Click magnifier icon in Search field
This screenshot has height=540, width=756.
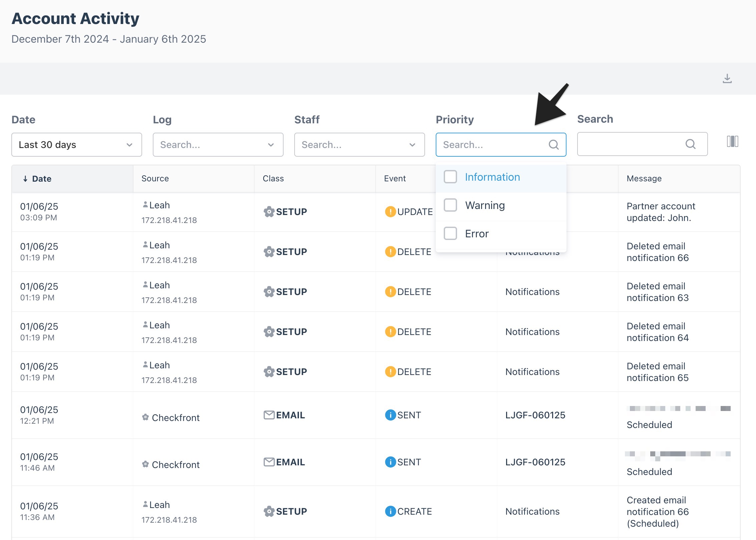[690, 144]
